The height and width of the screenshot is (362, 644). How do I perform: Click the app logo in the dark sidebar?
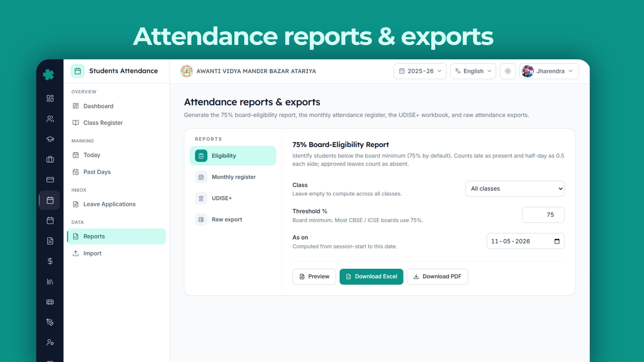click(x=48, y=74)
